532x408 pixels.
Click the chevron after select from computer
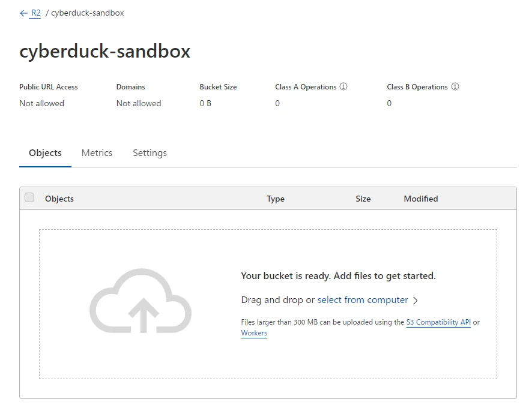click(416, 301)
